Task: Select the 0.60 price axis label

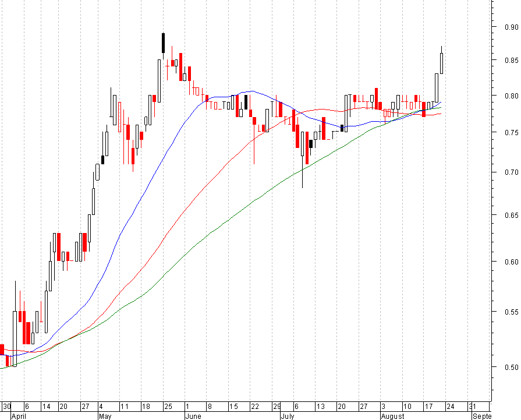Action: tap(511, 262)
